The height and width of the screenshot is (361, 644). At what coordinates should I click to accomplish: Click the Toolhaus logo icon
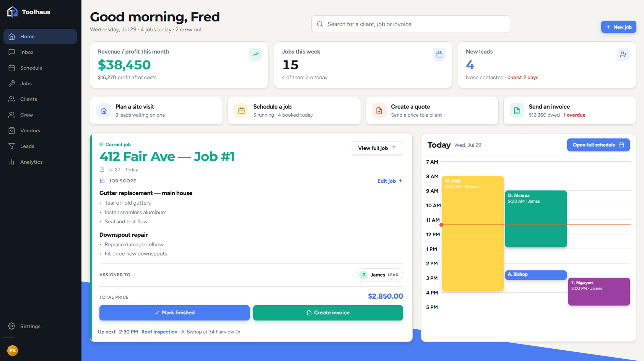point(12,12)
